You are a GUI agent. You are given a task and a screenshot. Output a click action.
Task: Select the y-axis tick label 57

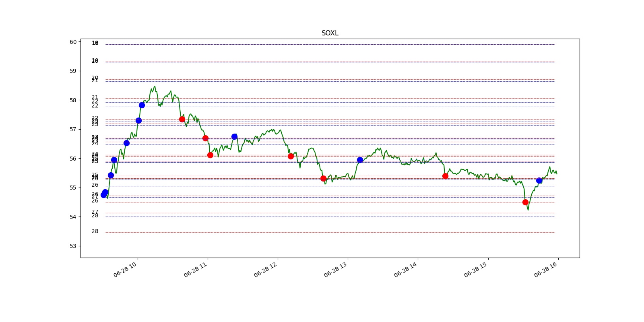[x=73, y=129]
